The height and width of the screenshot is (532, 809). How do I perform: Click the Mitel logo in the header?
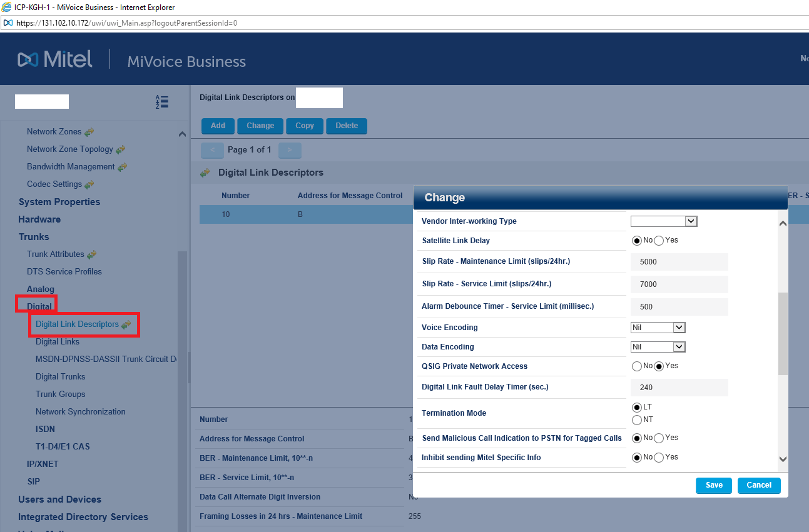coord(55,60)
